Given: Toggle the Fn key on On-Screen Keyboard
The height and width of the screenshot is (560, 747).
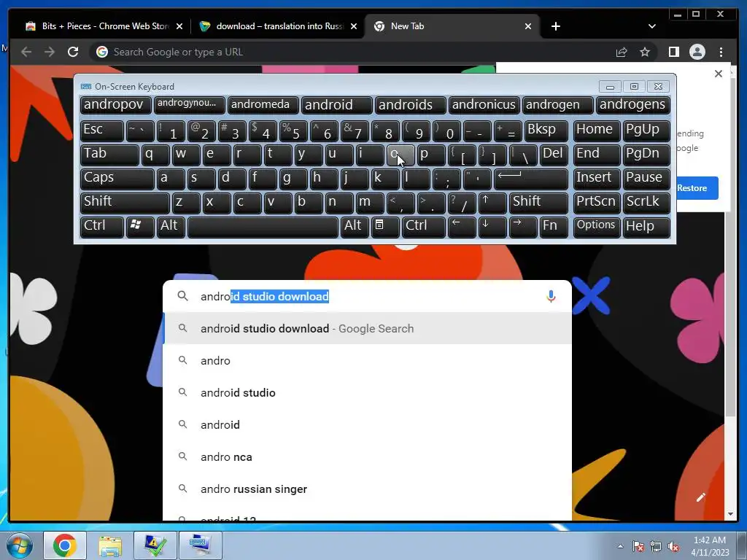Looking at the screenshot, I should 554,226.
